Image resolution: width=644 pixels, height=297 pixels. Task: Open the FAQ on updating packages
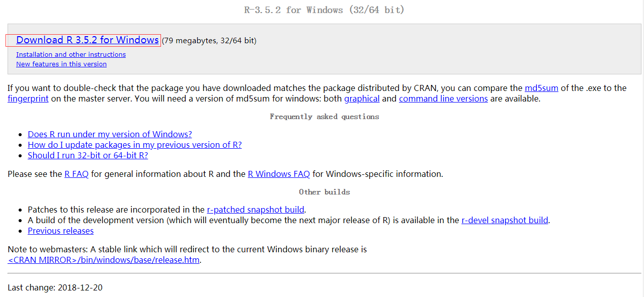coord(135,145)
